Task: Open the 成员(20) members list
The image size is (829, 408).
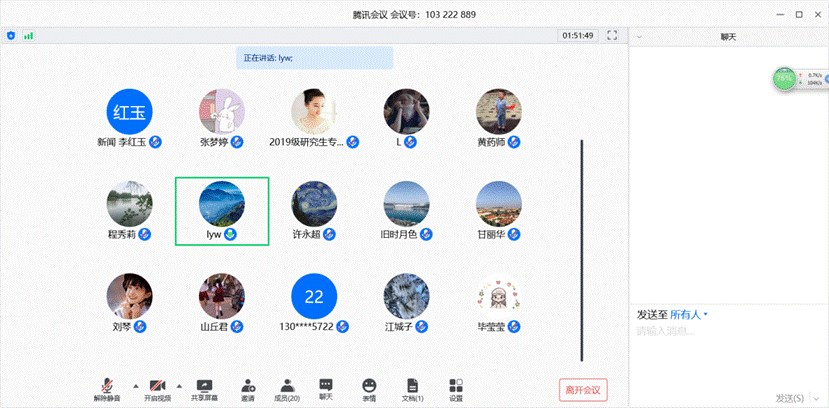Action: 287,386
